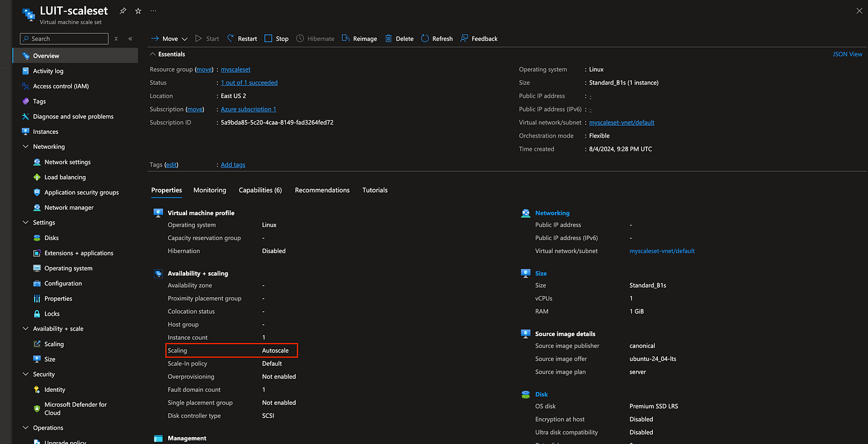
Task: Open Load balancing
Action: click(65, 177)
